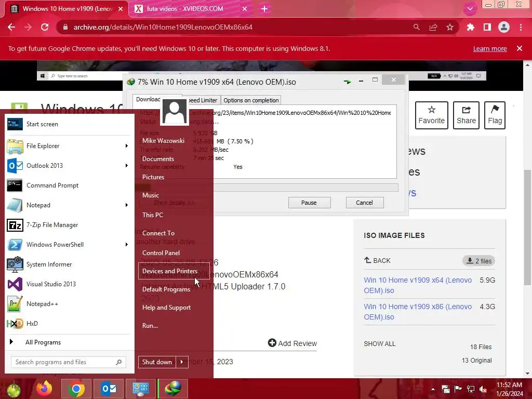Screen dimensions: 532x399
Task: Dismiss the Chrome update banner
Action: pyautogui.click(x=520, y=48)
